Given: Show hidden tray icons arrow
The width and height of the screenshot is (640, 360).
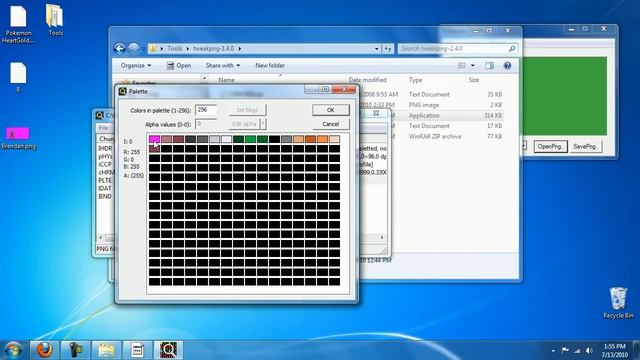Looking at the screenshot, I should 553,351.
